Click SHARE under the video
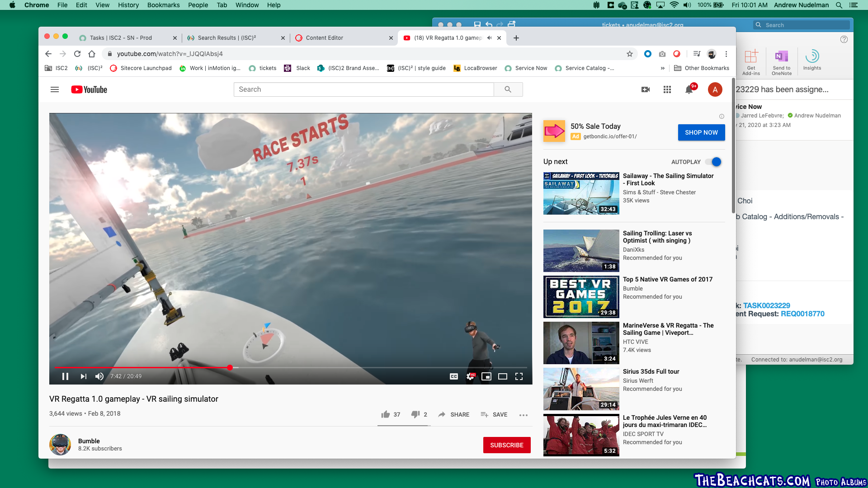The height and width of the screenshot is (488, 868). [454, 414]
